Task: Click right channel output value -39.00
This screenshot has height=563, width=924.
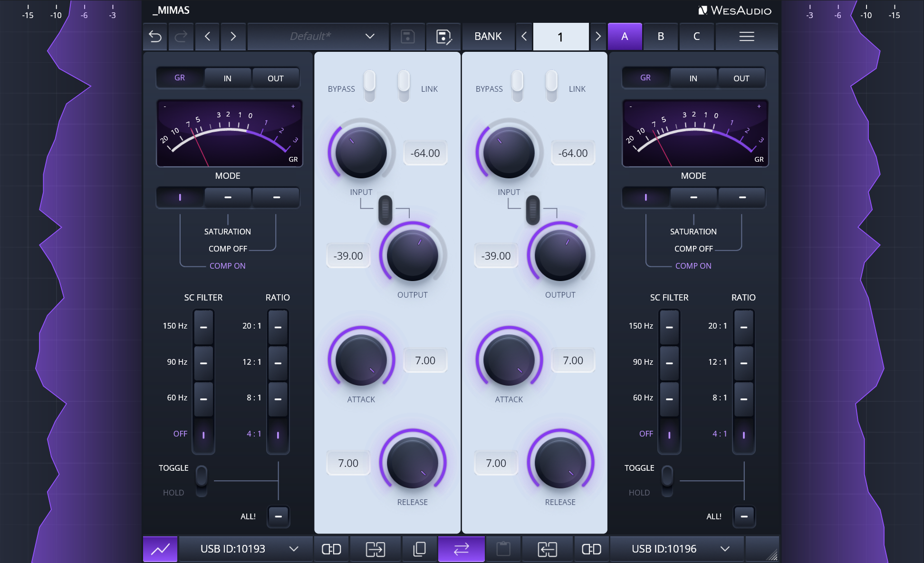Action: (x=496, y=256)
